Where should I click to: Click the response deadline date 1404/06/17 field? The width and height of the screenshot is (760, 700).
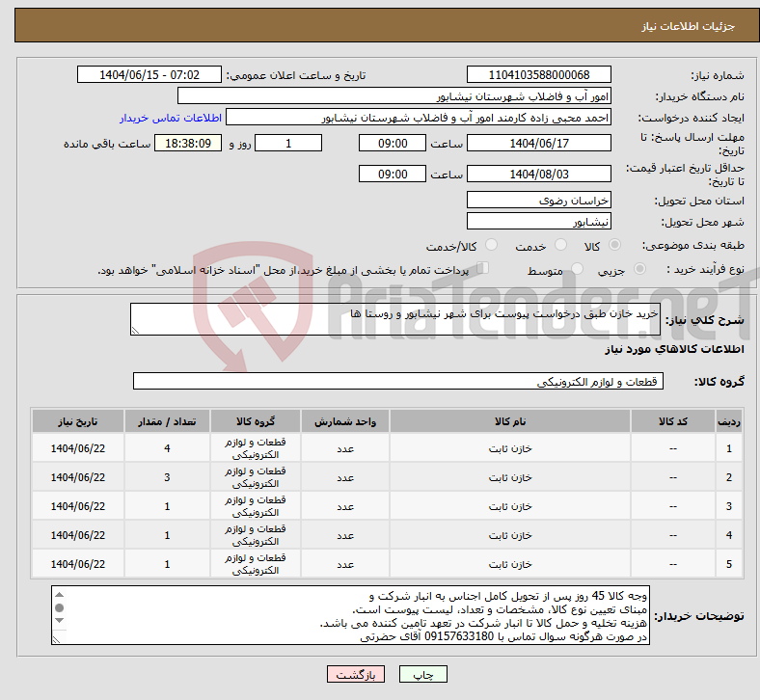[x=538, y=144]
